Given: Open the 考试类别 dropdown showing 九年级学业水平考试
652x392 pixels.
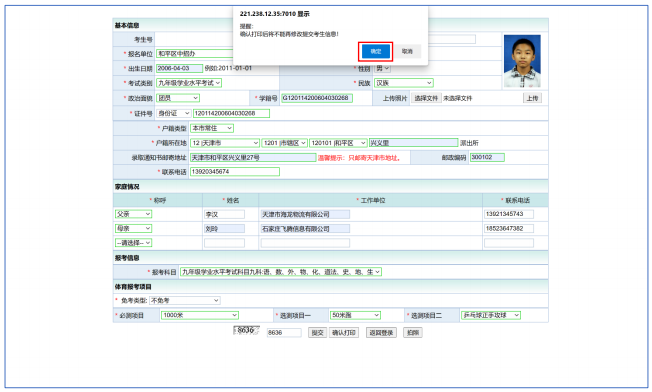Looking at the screenshot, I should (189, 83).
